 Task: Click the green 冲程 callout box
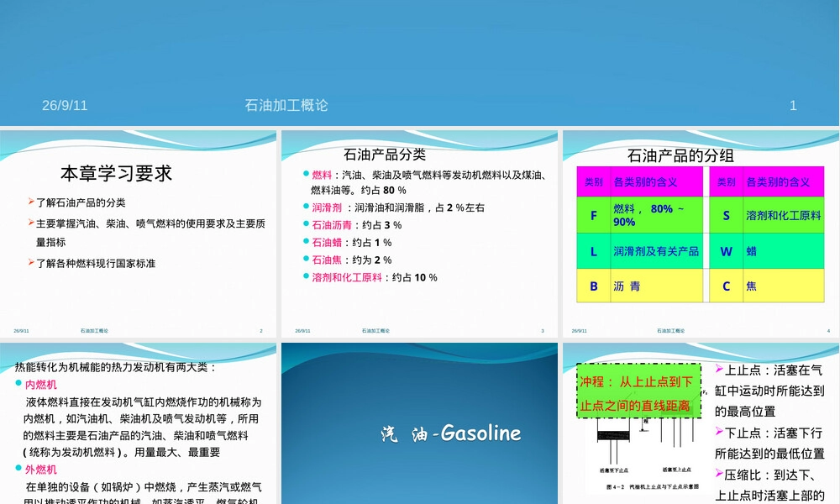(x=638, y=391)
